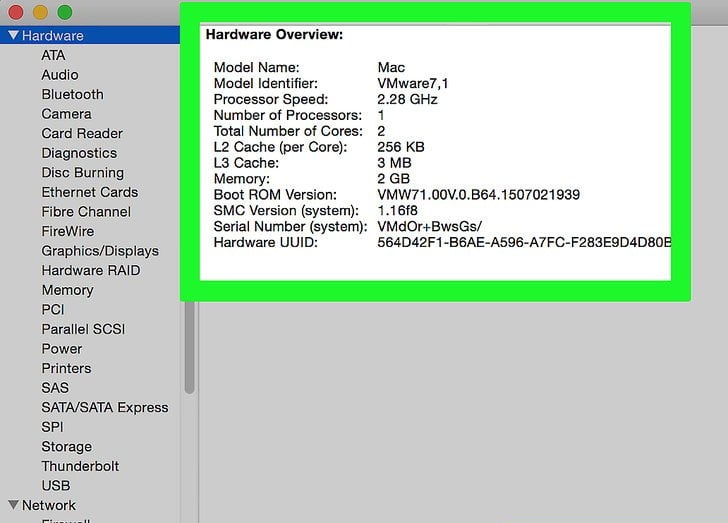Image resolution: width=728 pixels, height=523 pixels.
Task: Close the window with red button
Action: (x=16, y=12)
